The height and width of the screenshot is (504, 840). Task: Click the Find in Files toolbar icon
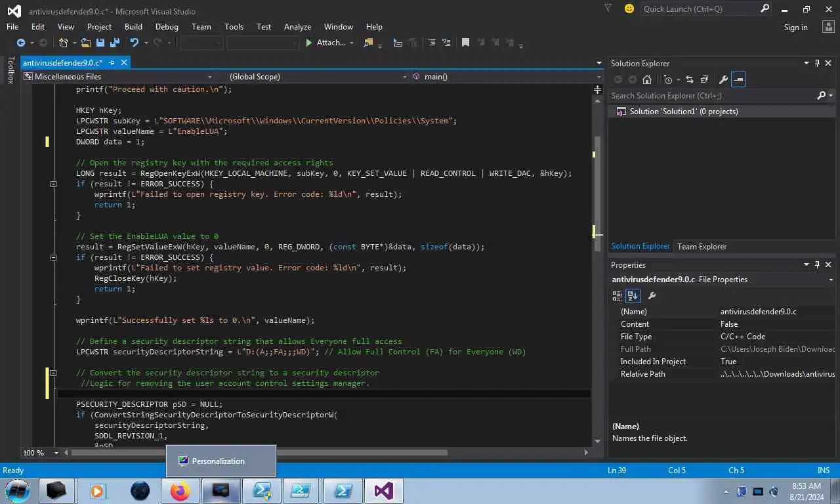tap(367, 43)
